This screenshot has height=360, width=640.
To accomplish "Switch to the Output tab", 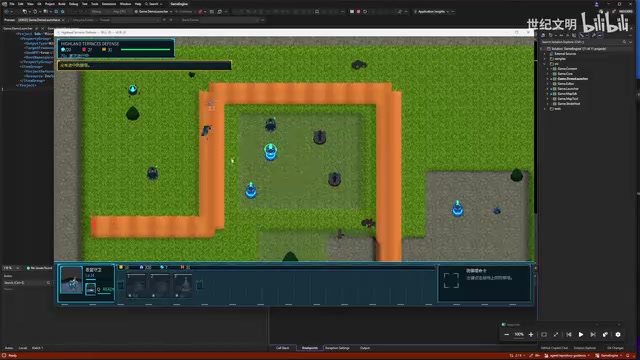I will point(365,348).
